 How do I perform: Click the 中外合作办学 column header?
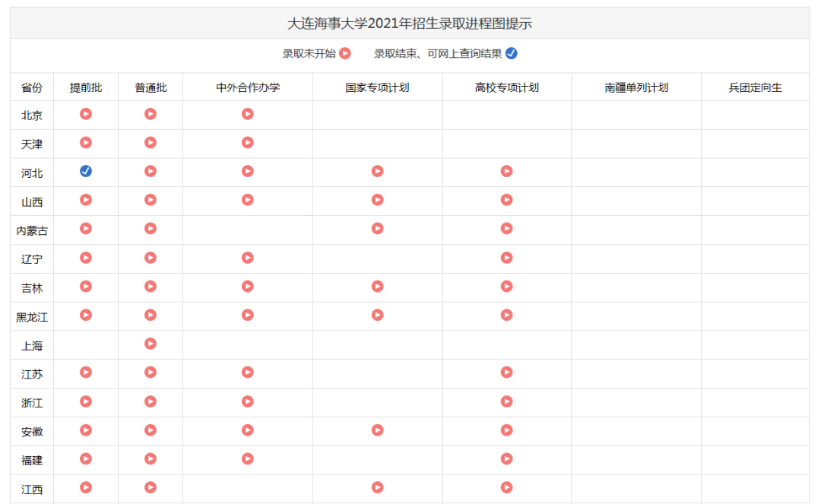click(248, 87)
